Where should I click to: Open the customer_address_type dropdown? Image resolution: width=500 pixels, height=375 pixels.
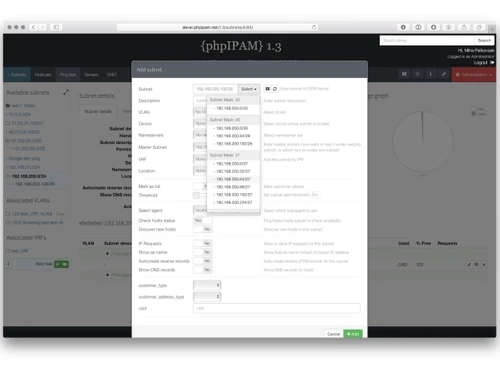pyautogui.click(x=207, y=297)
